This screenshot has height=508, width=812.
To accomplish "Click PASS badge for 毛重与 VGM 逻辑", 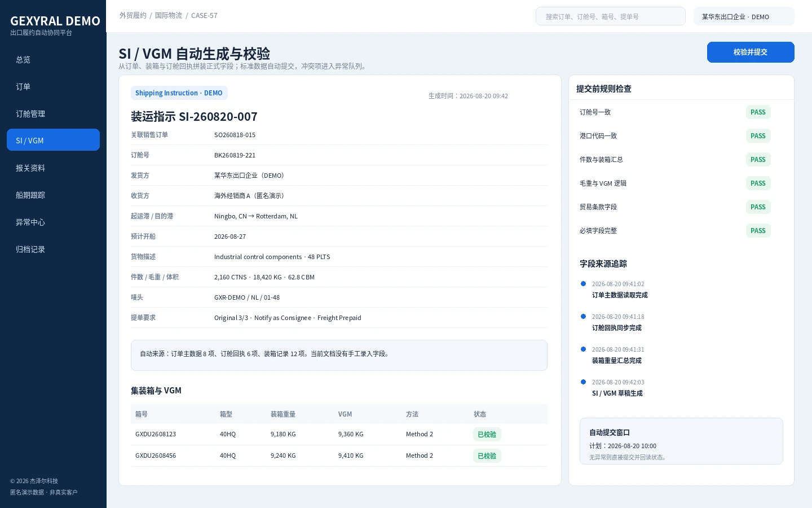I will pos(758,183).
